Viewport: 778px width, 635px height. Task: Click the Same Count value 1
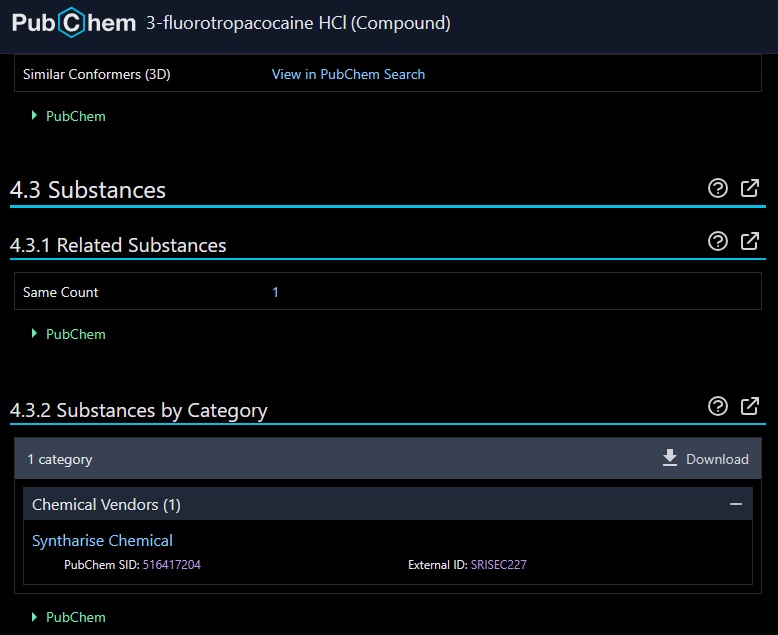click(275, 292)
